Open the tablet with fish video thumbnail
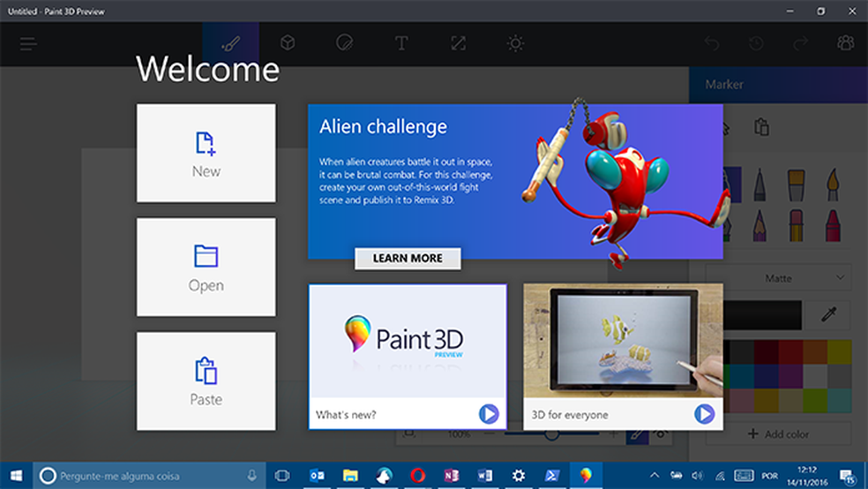This screenshot has width=868, height=489. (x=624, y=341)
